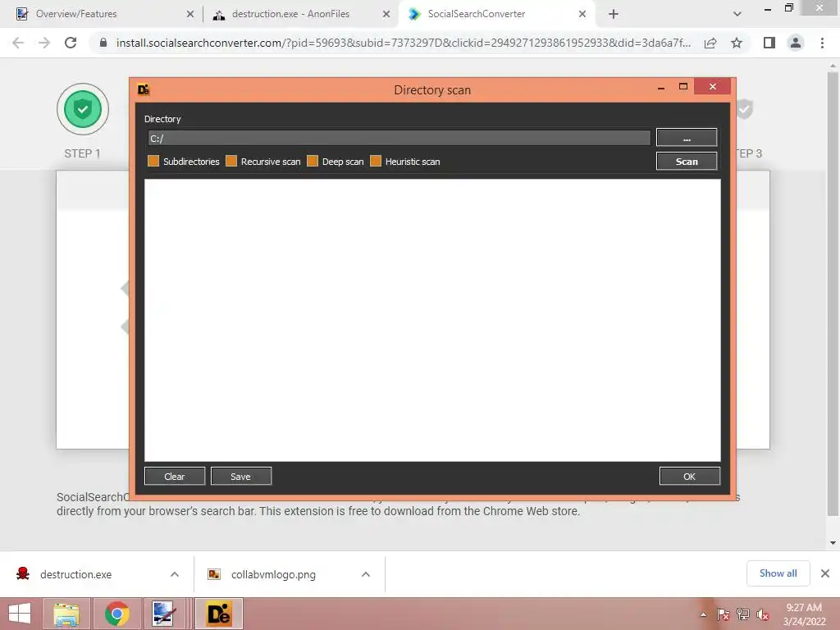Go back in browser history
The image size is (840, 630).
tap(18, 43)
